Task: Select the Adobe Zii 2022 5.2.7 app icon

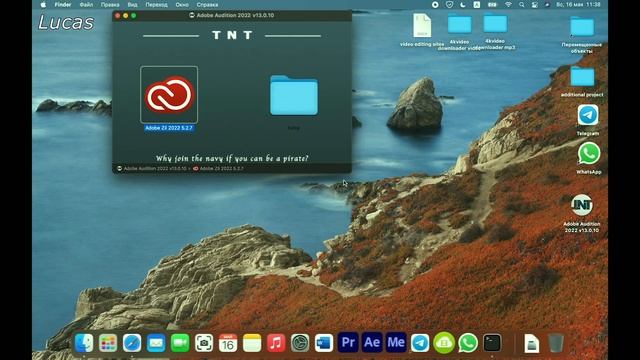Action: coord(169,95)
